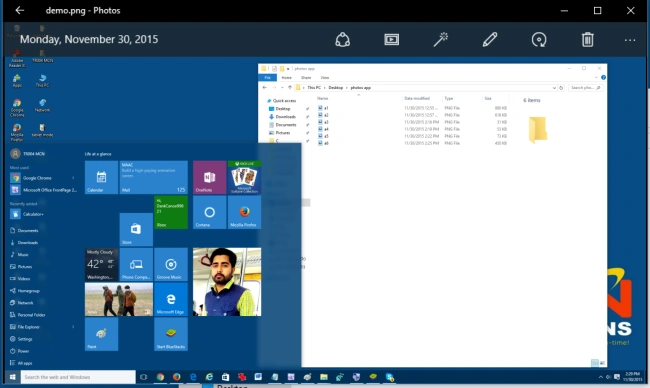Screen dimensions: 650x388
Task: Select Music in the Start menu list
Action: point(19,255)
